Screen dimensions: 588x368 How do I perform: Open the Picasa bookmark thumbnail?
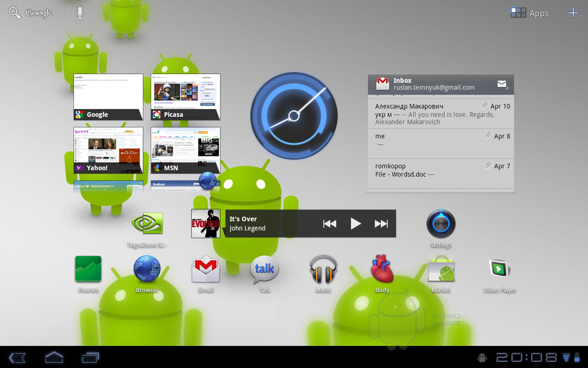click(186, 97)
